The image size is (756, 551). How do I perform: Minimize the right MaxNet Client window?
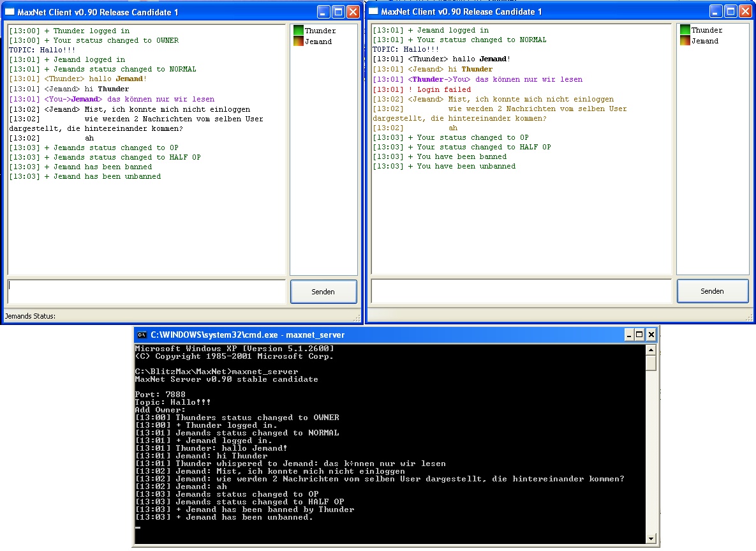coord(716,11)
